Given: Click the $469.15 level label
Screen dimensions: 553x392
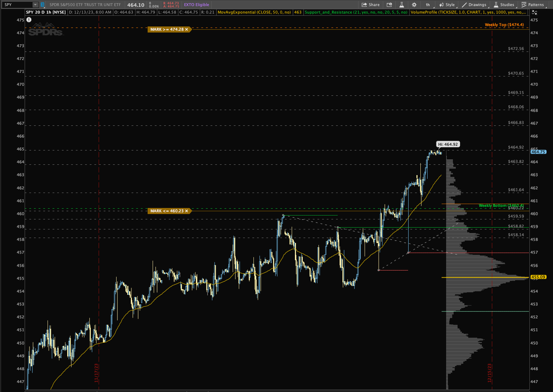Looking at the screenshot, I should click(x=516, y=93).
